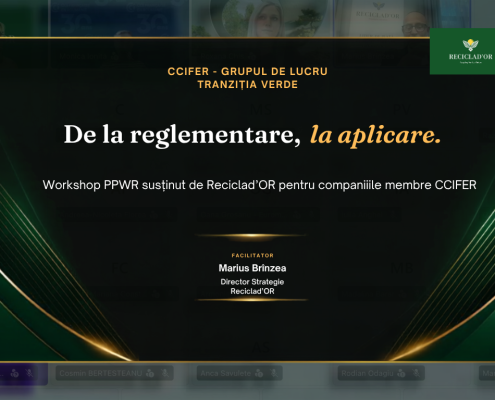Image resolution: width=495 pixels, height=400 pixels.
Task: Click the info icon beside Rodian Odagiu
Action: (x=401, y=373)
